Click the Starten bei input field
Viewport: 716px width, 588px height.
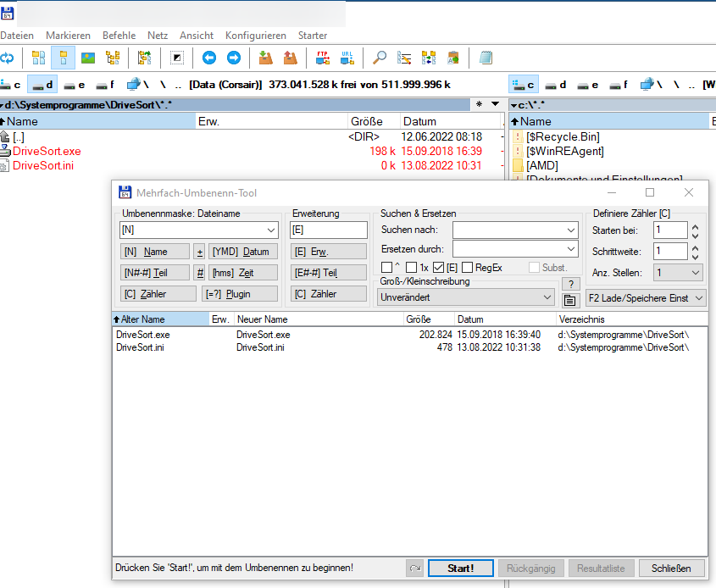[x=670, y=230]
